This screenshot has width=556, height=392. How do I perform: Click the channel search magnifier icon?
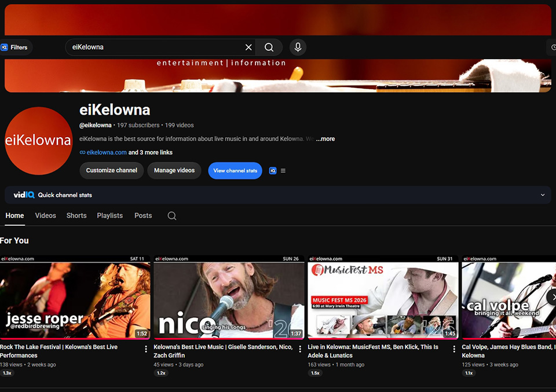coord(172,216)
